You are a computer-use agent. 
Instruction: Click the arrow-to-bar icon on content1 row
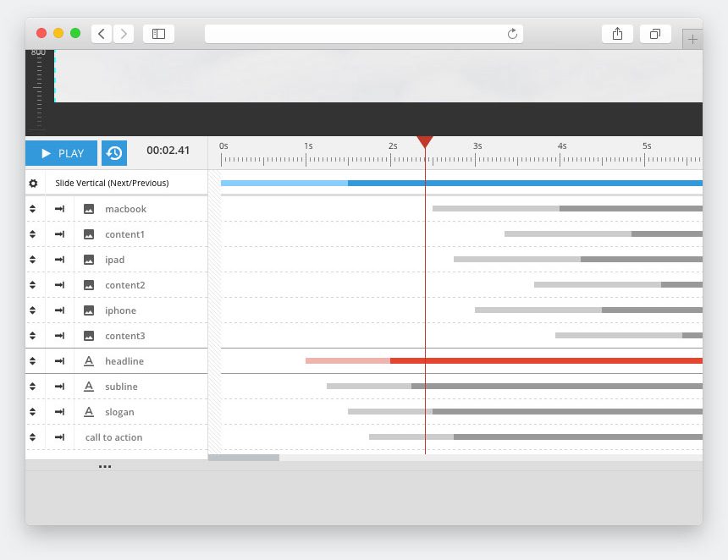(x=59, y=234)
